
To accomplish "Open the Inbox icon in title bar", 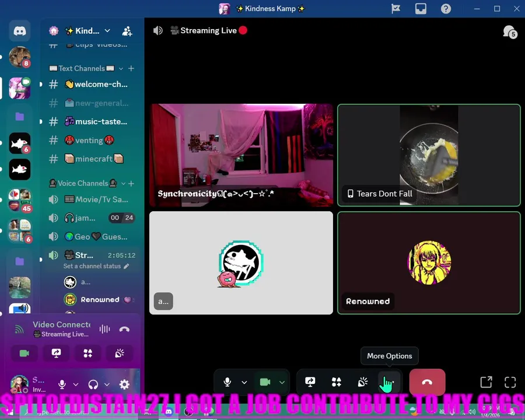I will click(421, 9).
